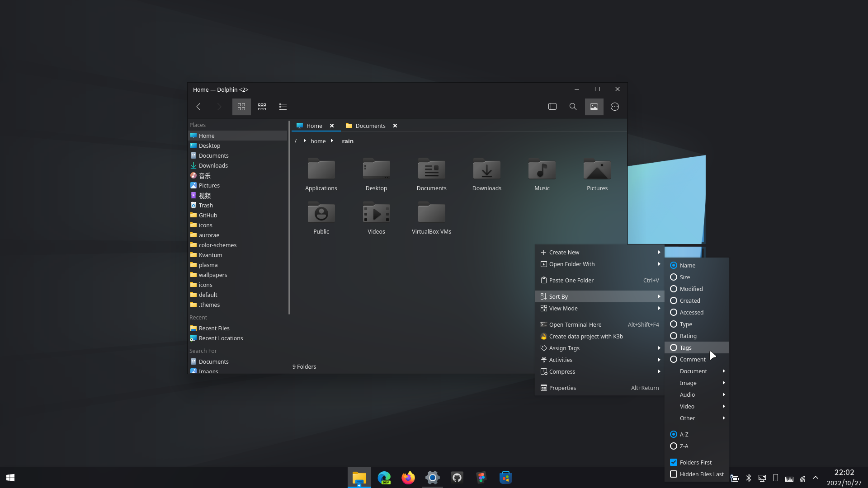The image size is (868, 488).
Task: Click the Places panel scrollbar
Action: [x=289, y=218]
